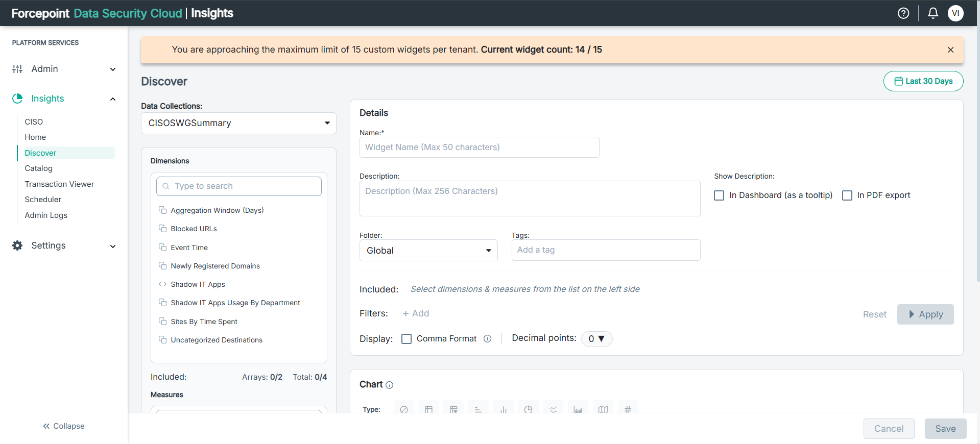Dismiss the widget limit warning banner

click(x=950, y=50)
